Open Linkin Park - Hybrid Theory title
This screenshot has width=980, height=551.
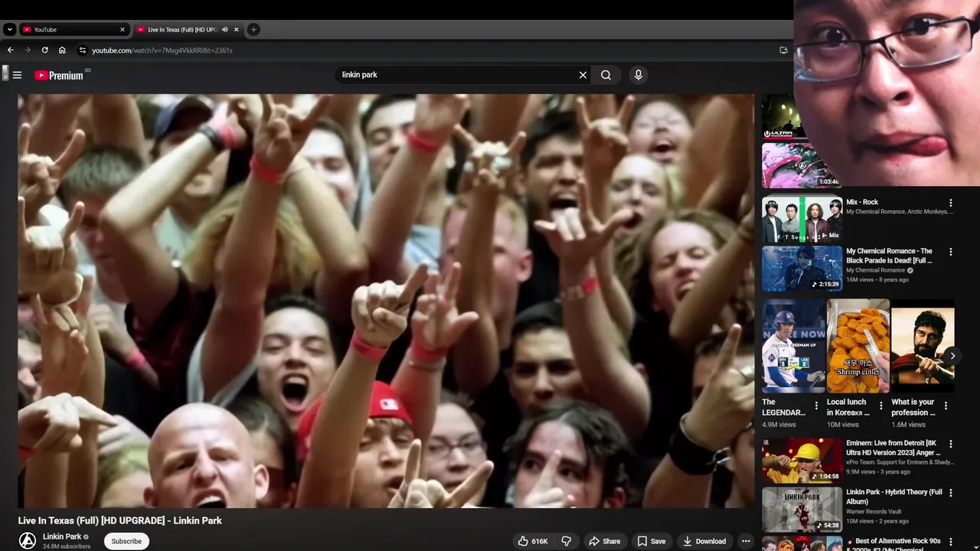(x=894, y=497)
